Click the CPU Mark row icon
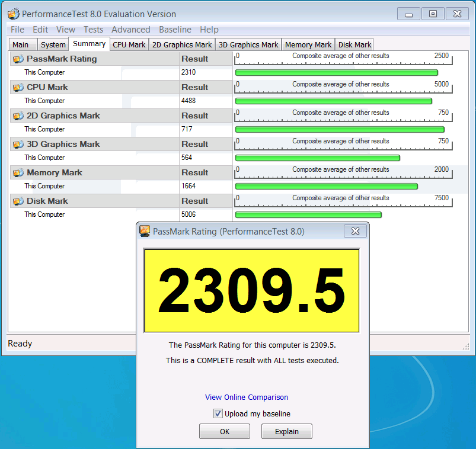476x449 pixels. click(x=18, y=88)
